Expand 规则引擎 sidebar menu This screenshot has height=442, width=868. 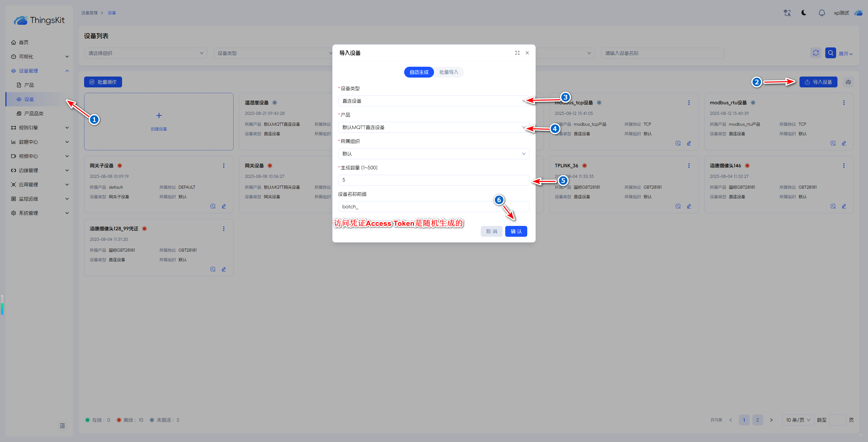point(40,128)
